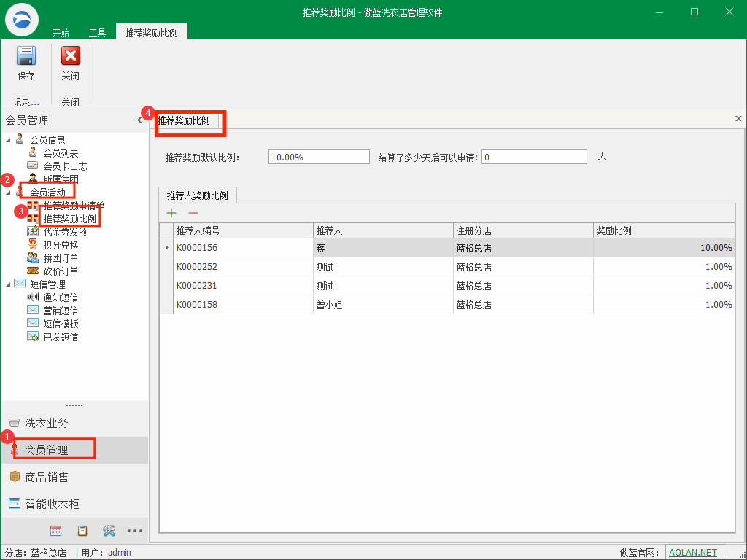Select the 推荐奖励比例 ribbon tab
Image resolution: width=747 pixels, height=560 pixels.
coord(152,33)
